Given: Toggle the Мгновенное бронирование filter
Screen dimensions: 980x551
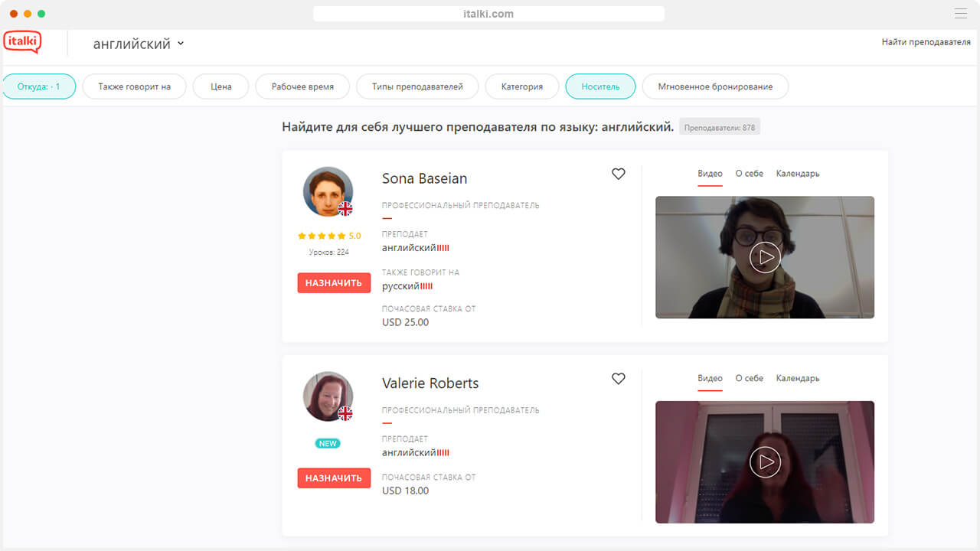Looking at the screenshot, I should (715, 86).
